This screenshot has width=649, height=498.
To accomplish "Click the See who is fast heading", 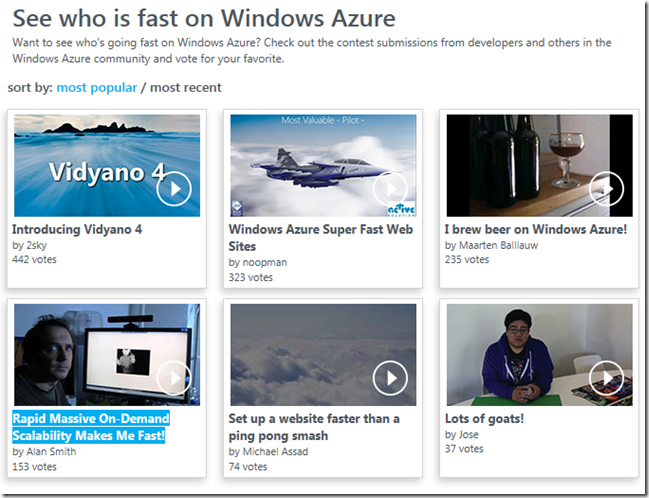I will [204, 19].
